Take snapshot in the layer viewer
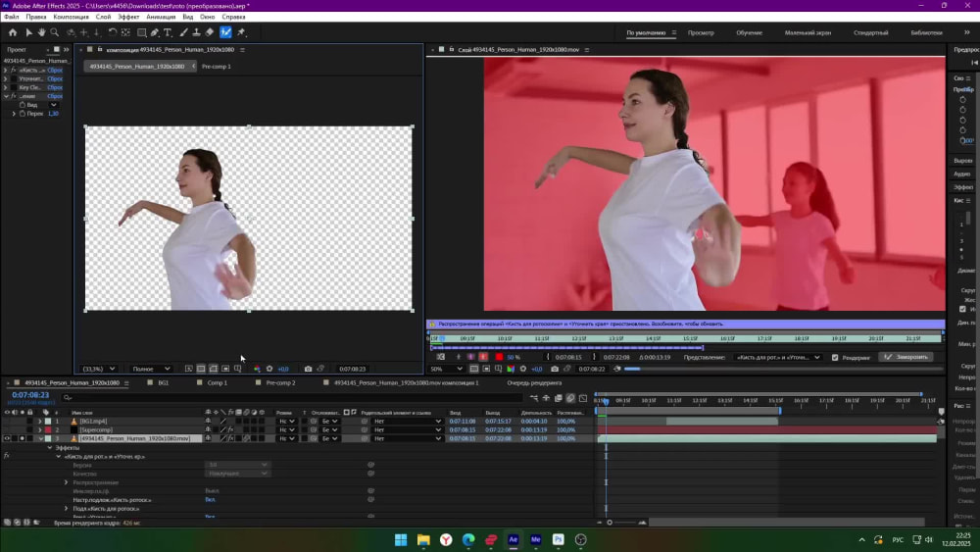Viewport: 980px width, 552px height. [x=555, y=369]
